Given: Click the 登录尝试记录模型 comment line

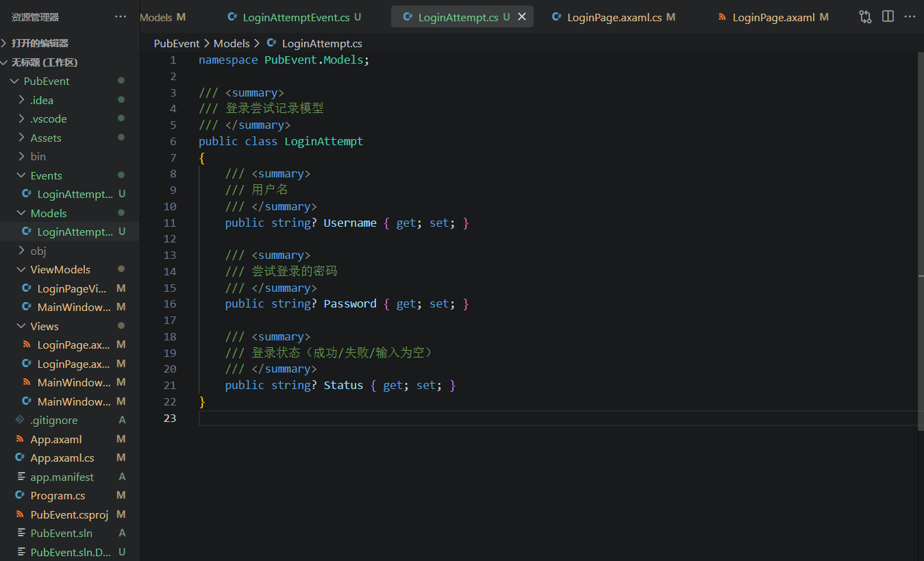Looking at the screenshot, I should (261, 108).
